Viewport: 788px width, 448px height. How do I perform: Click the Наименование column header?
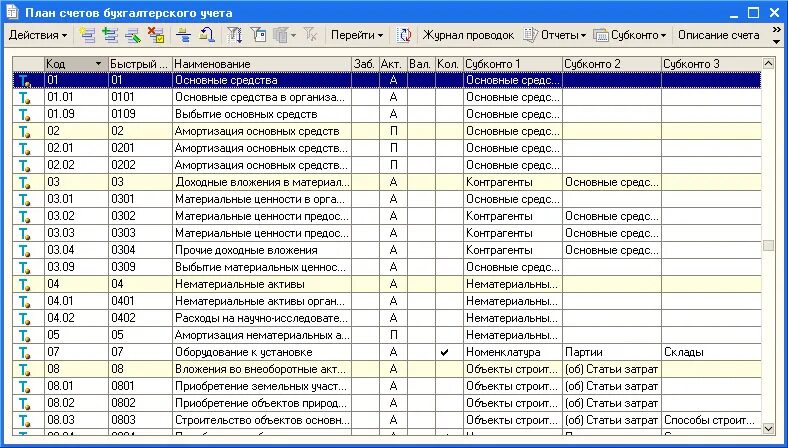pos(261,64)
